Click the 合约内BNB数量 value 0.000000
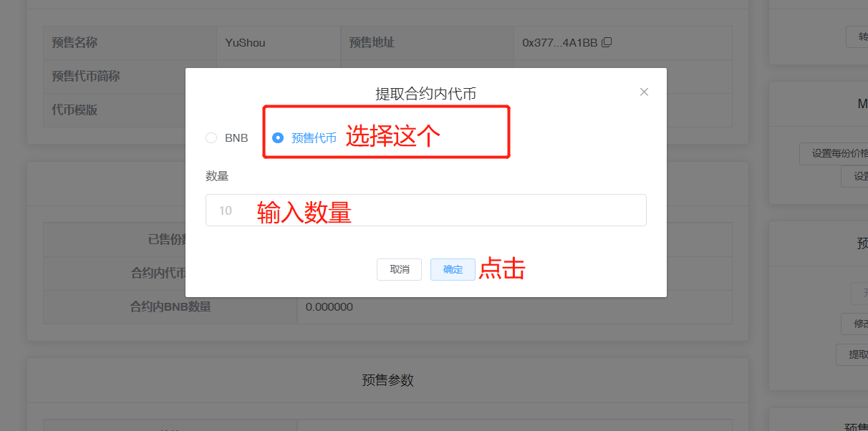Screen dimensions: 868x431 click(x=329, y=307)
